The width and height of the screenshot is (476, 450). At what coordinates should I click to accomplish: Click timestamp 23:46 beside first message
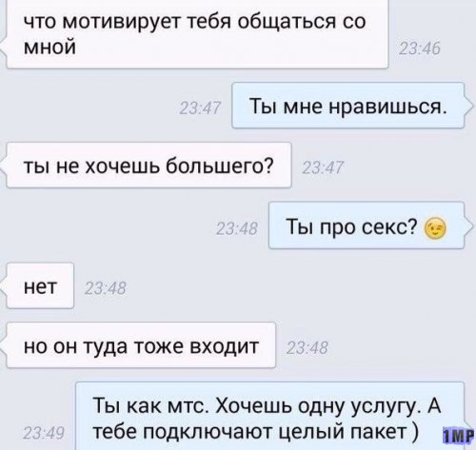420,49
